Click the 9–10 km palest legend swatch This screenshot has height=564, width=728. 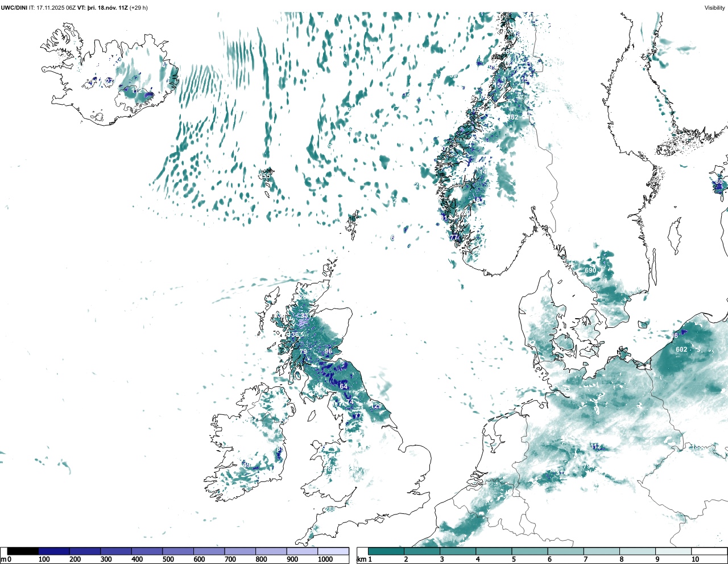click(673, 551)
